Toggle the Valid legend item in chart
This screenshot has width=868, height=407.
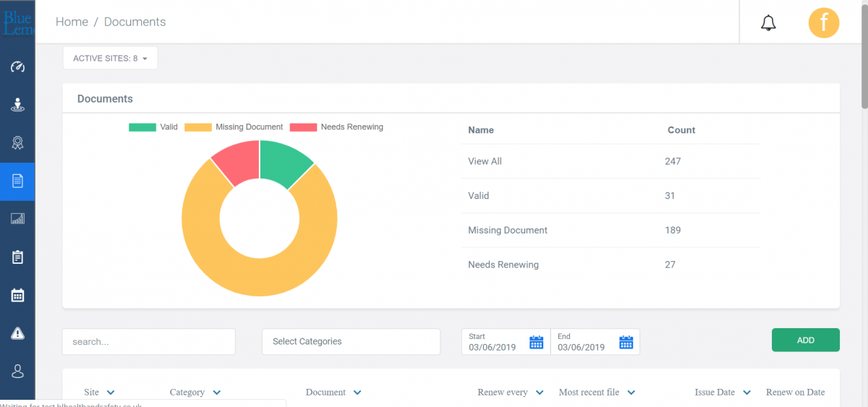point(153,127)
